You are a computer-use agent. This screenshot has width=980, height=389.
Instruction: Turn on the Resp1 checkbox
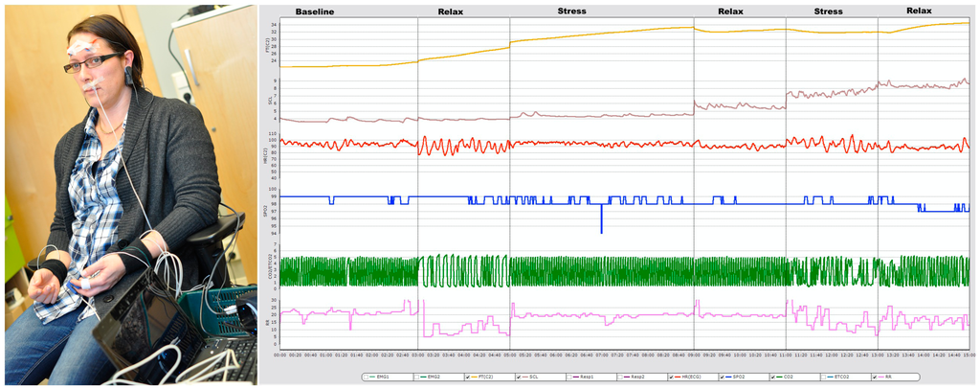tap(568, 378)
